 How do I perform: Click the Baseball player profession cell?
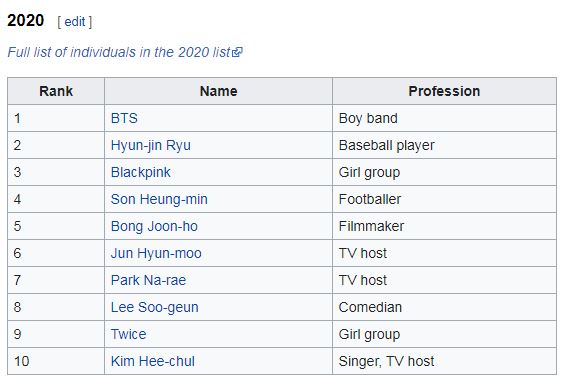444,145
